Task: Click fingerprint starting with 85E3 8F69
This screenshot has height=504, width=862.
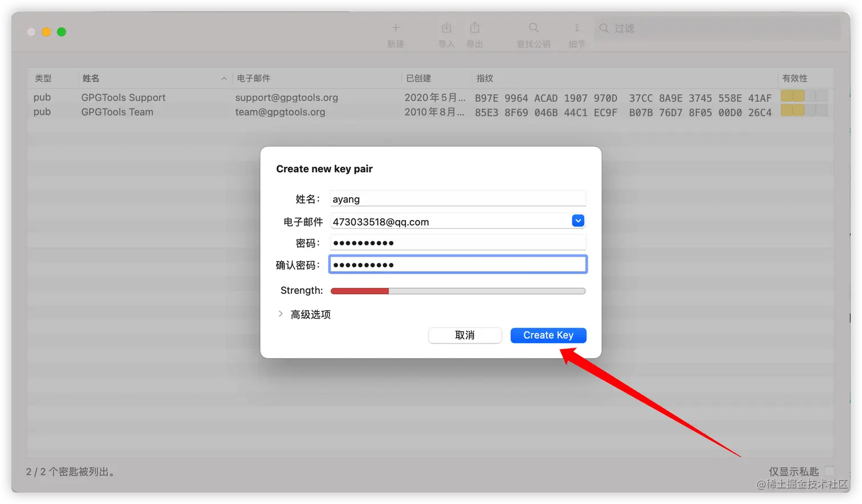Action: [623, 113]
